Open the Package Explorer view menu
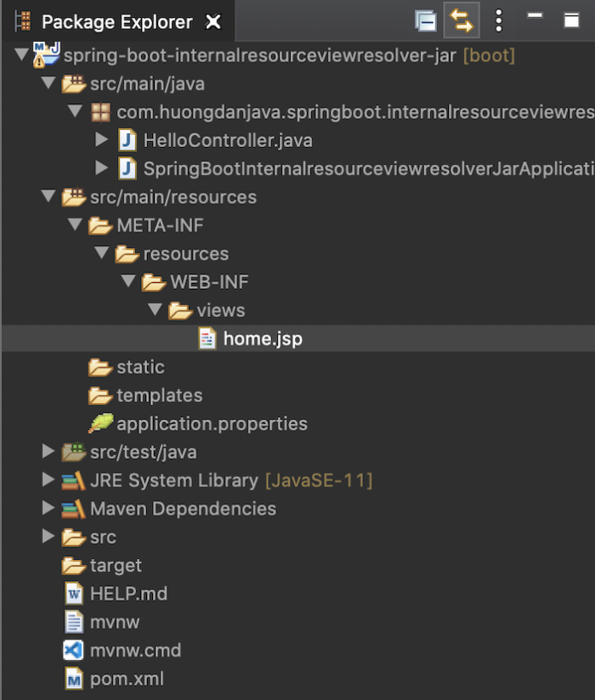 pyautogui.click(x=498, y=19)
